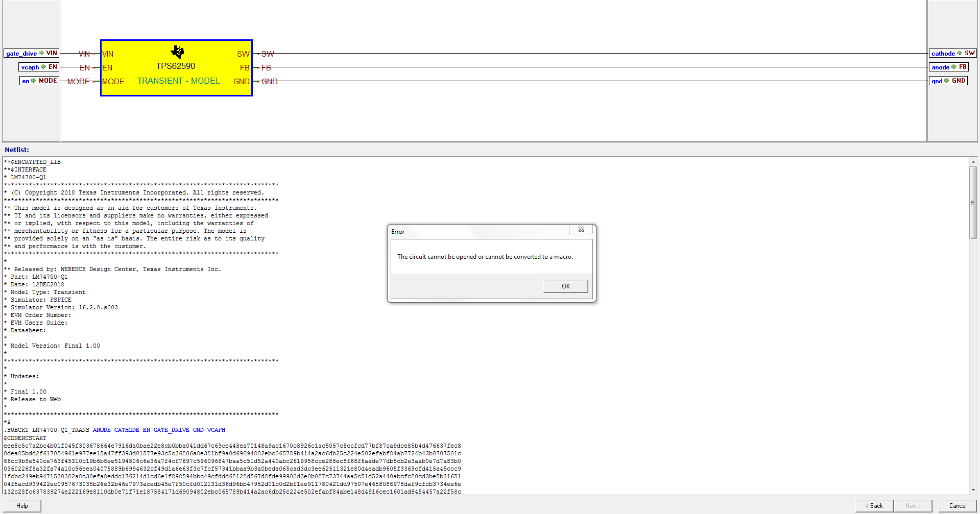Viewport: 980px width, 514px height.
Task: Click the Date: 12DEC2018 line
Action: coord(34,284)
